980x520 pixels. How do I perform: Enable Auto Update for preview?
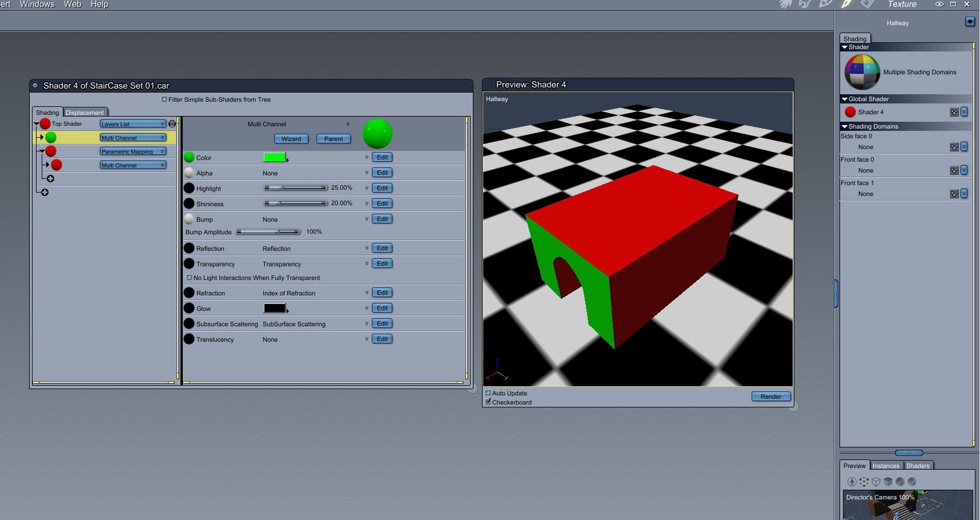(488, 393)
